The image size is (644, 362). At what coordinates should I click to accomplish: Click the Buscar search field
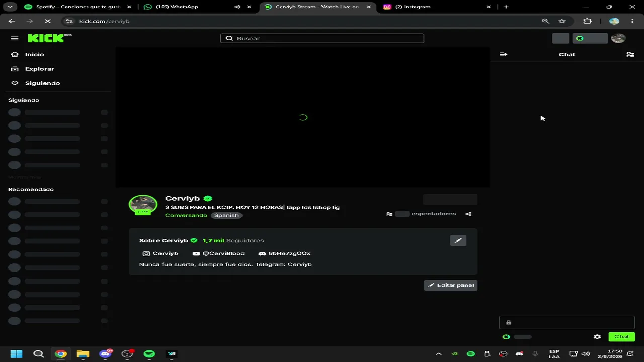coord(322,38)
